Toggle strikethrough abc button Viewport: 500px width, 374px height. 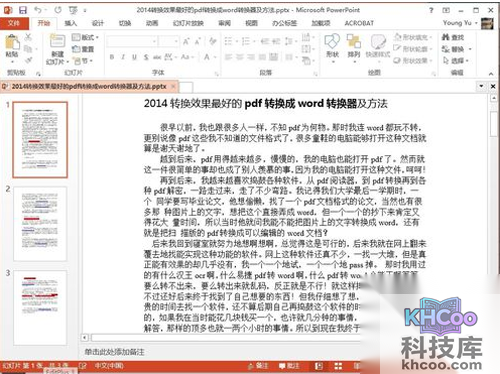click(x=157, y=57)
